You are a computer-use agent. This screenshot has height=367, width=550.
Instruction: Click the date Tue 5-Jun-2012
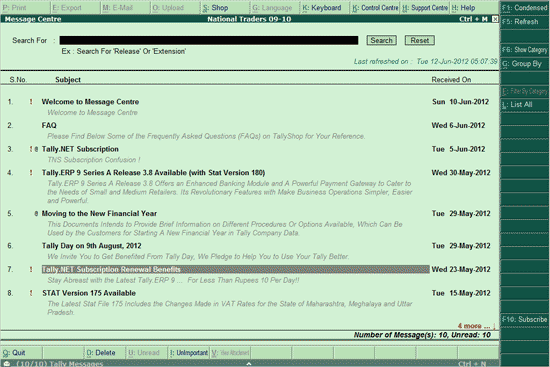[458, 149]
